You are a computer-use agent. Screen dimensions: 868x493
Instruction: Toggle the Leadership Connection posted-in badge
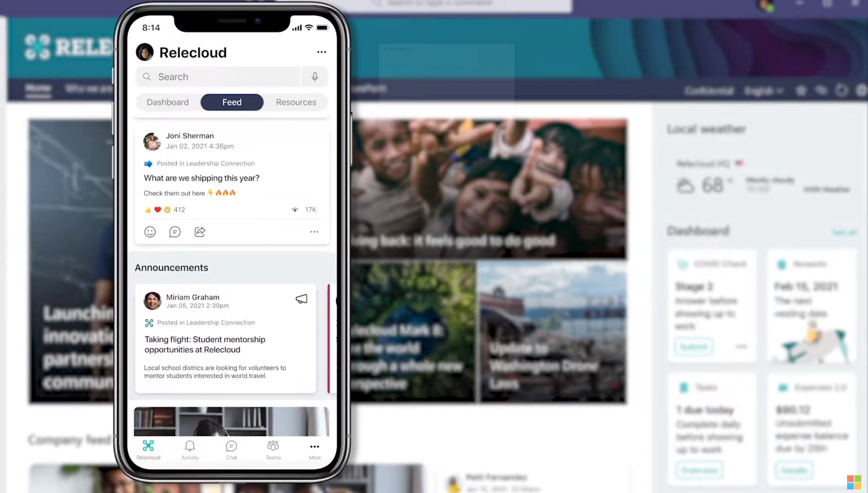(x=199, y=163)
